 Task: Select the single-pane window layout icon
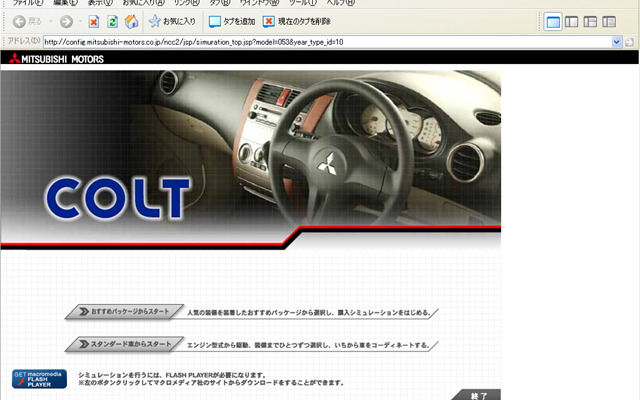click(x=553, y=22)
